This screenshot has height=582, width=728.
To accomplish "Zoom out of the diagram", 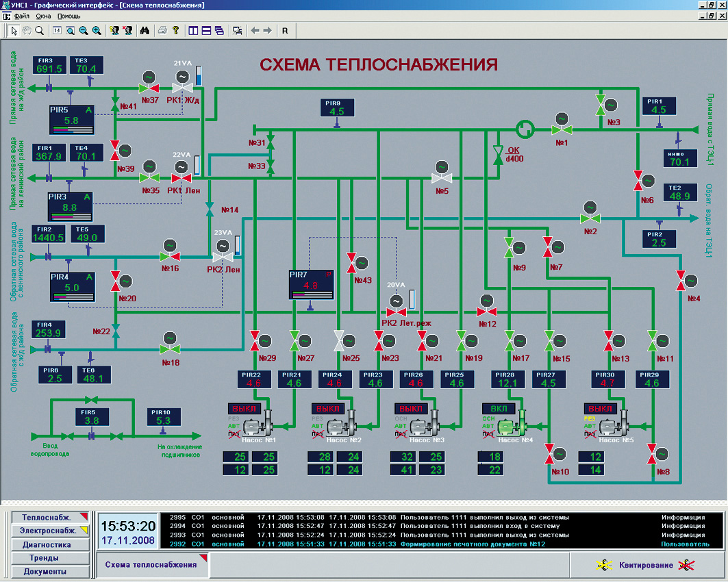I will [84, 31].
